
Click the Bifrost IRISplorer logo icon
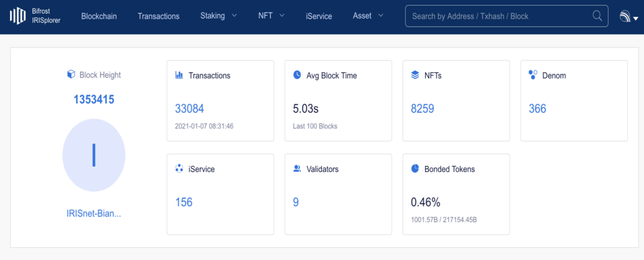pos(18,16)
